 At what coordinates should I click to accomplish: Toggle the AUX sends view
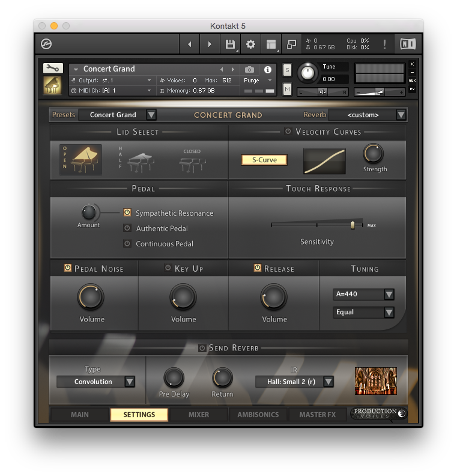(412, 81)
